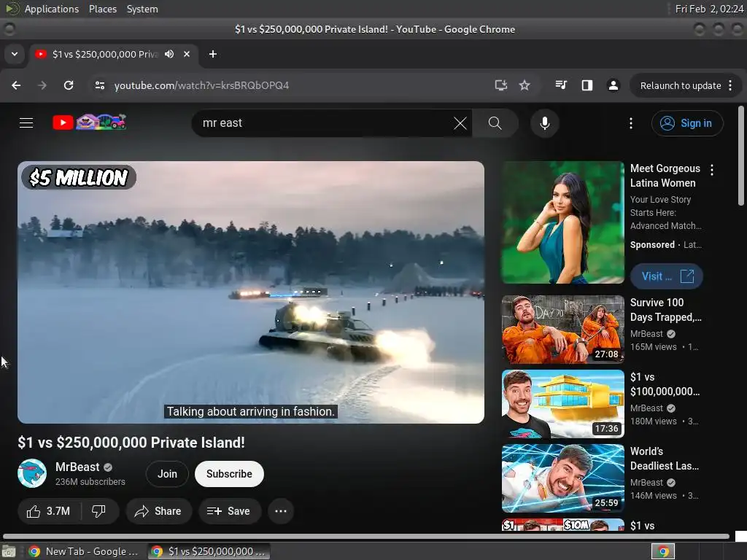This screenshot has height=560, width=747.
Task: Click 236M subscribers text
Action: click(x=90, y=481)
